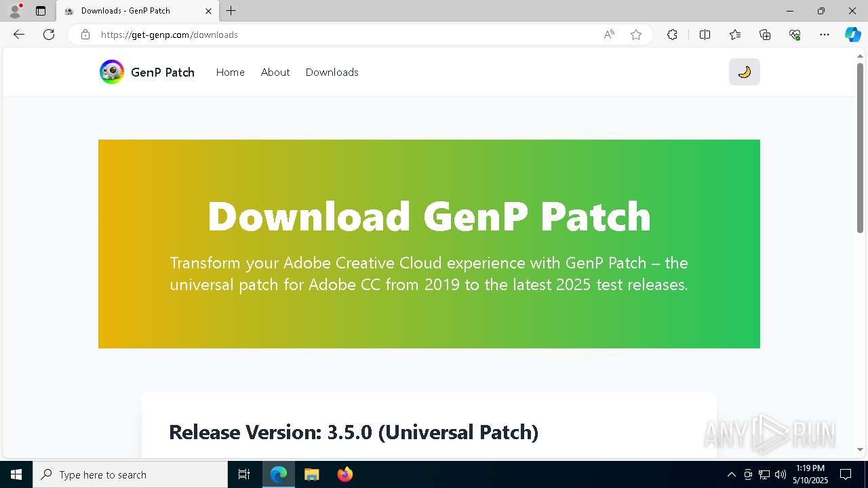Click the page vertical scrollbar thumb
The height and width of the screenshot is (488, 868).
[860, 147]
